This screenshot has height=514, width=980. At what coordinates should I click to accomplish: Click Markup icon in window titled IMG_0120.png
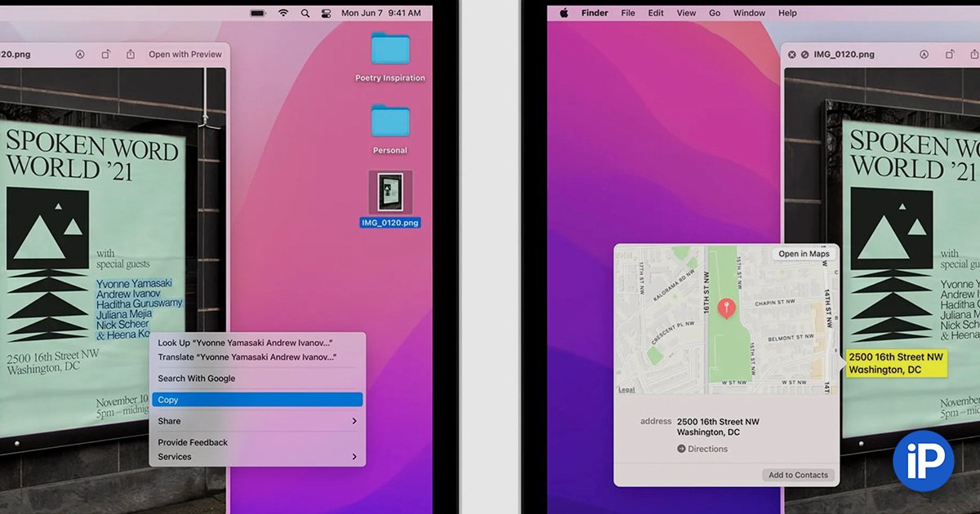tap(924, 55)
